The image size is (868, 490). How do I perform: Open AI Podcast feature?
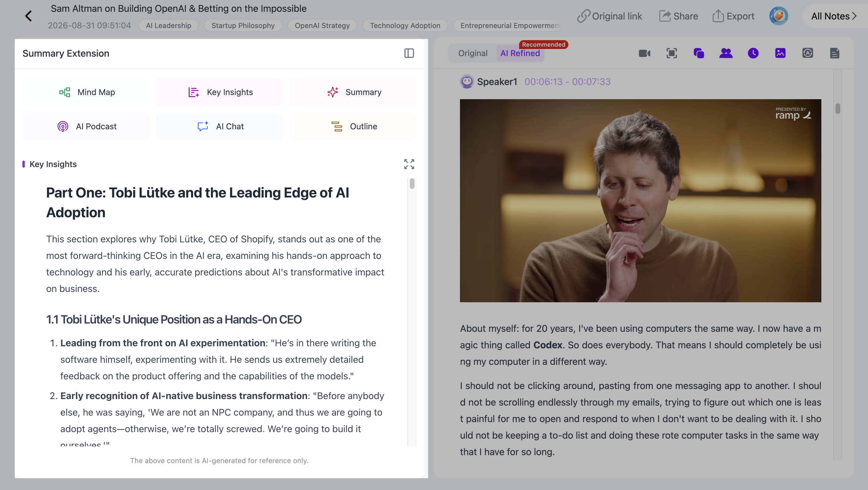click(x=86, y=126)
